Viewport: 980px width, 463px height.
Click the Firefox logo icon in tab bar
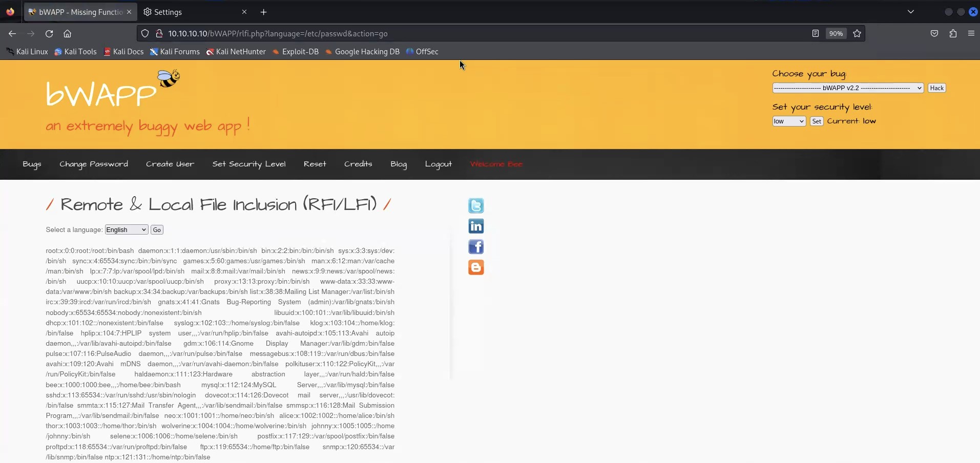[x=10, y=12]
